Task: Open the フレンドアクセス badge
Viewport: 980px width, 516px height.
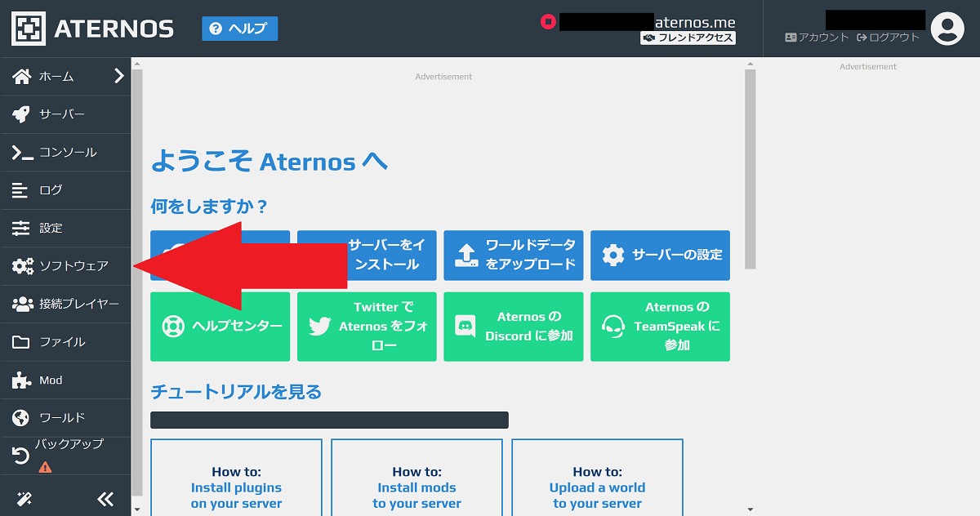Action: 688,38
